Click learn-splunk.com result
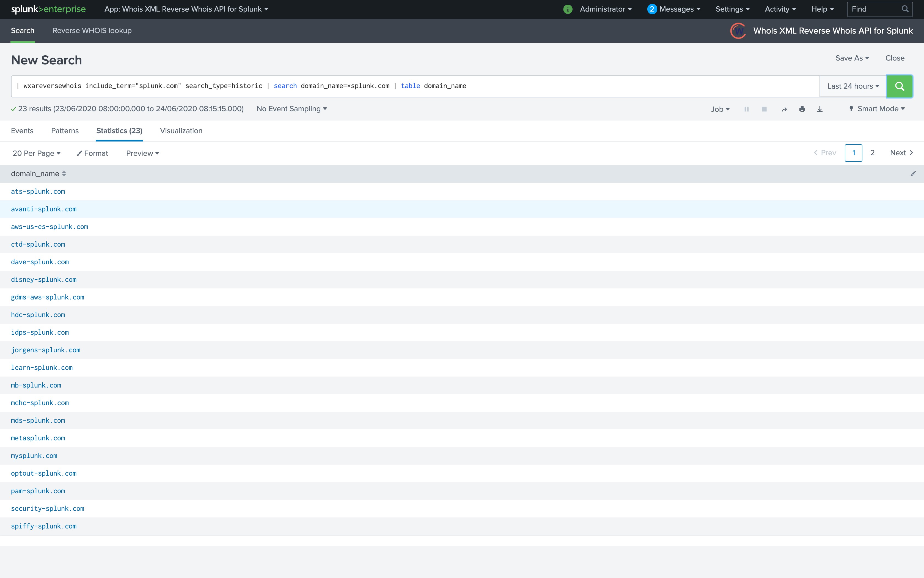Image resolution: width=924 pixels, height=578 pixels. [42, 367]
